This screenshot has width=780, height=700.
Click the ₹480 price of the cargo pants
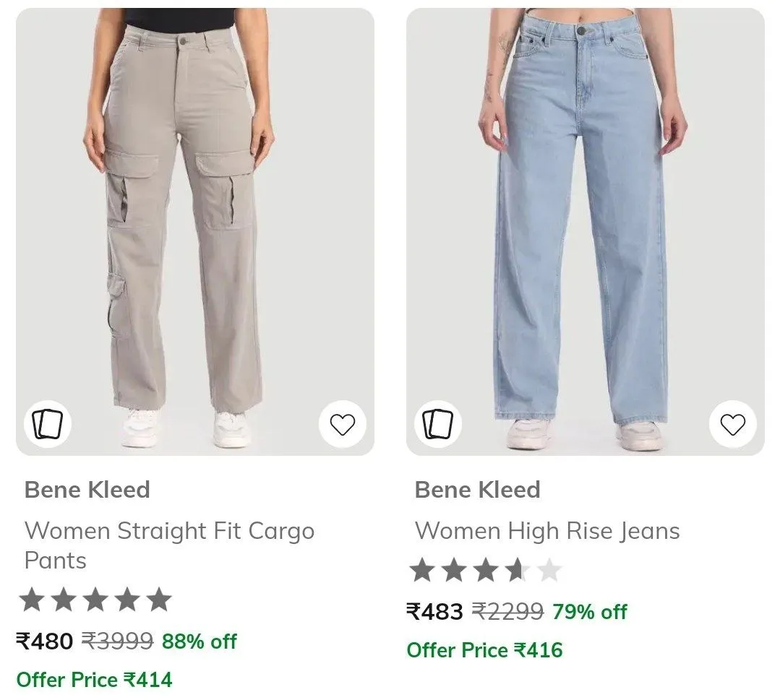point(45,641)
